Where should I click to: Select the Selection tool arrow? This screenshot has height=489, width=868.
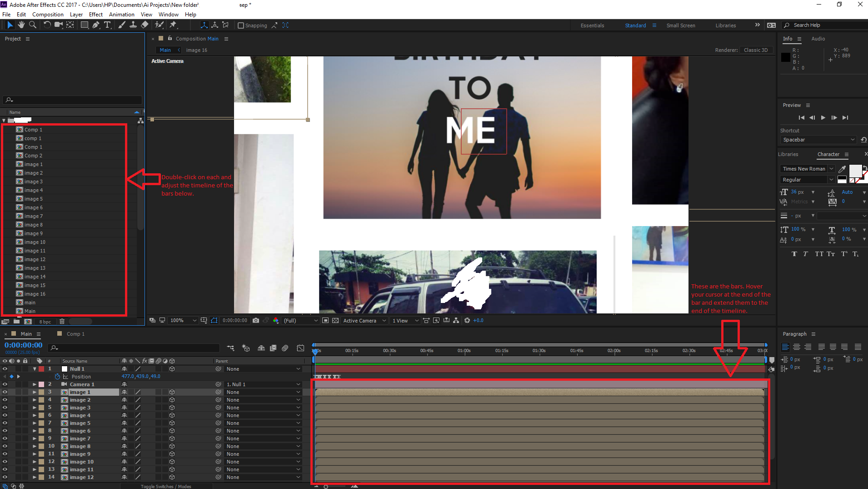pyautogui.click(x=10, y=25)
